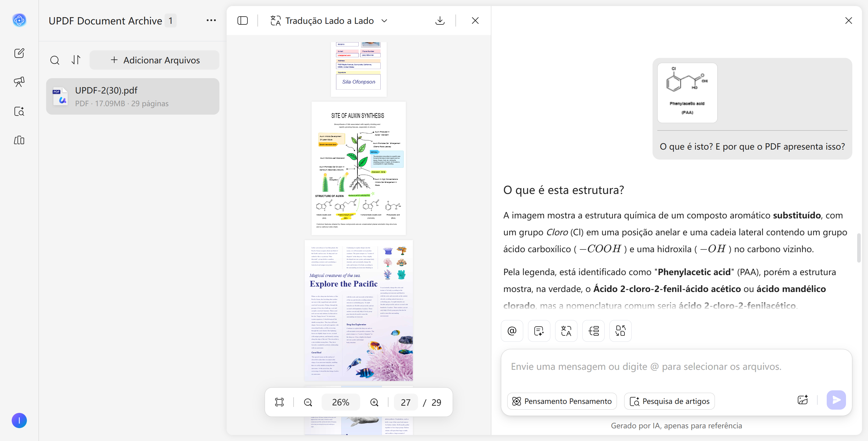
Task: Zoom in the PDF preview
Action: [374, 402]
